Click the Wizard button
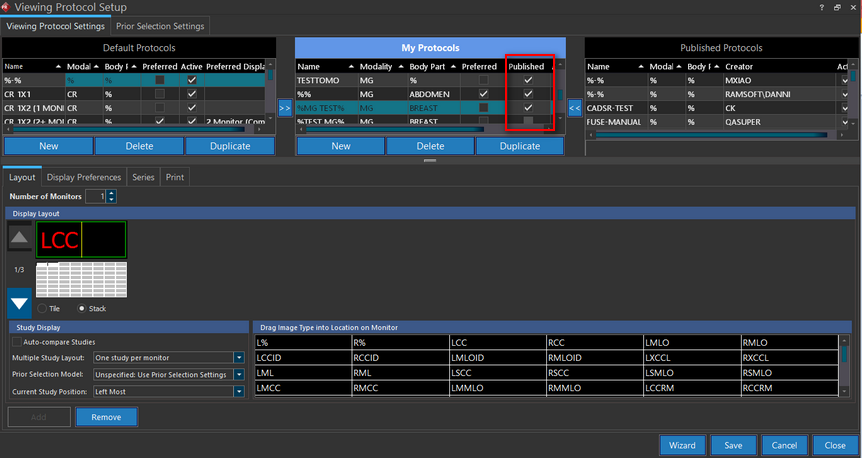The image size is (862, 458). pos(682,445)
